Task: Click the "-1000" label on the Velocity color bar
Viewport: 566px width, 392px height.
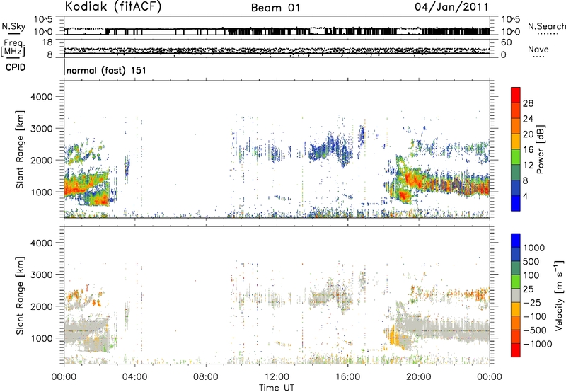Action: pos(538,344)
